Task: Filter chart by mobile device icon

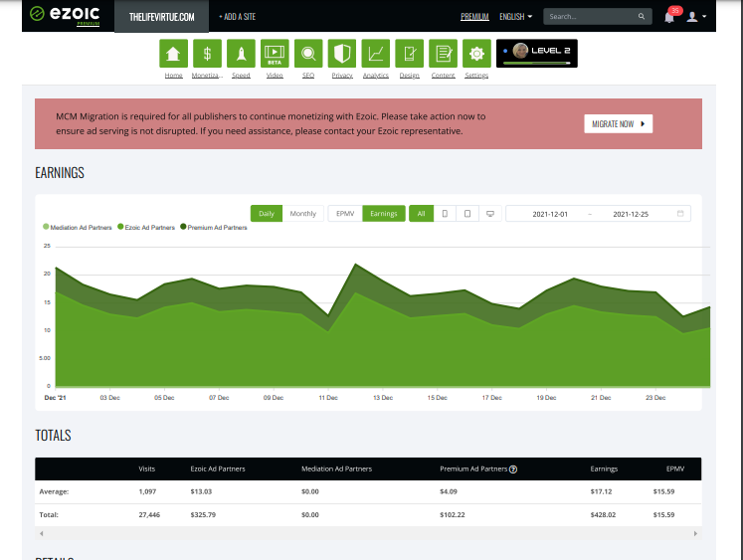Action: (445, 214)
